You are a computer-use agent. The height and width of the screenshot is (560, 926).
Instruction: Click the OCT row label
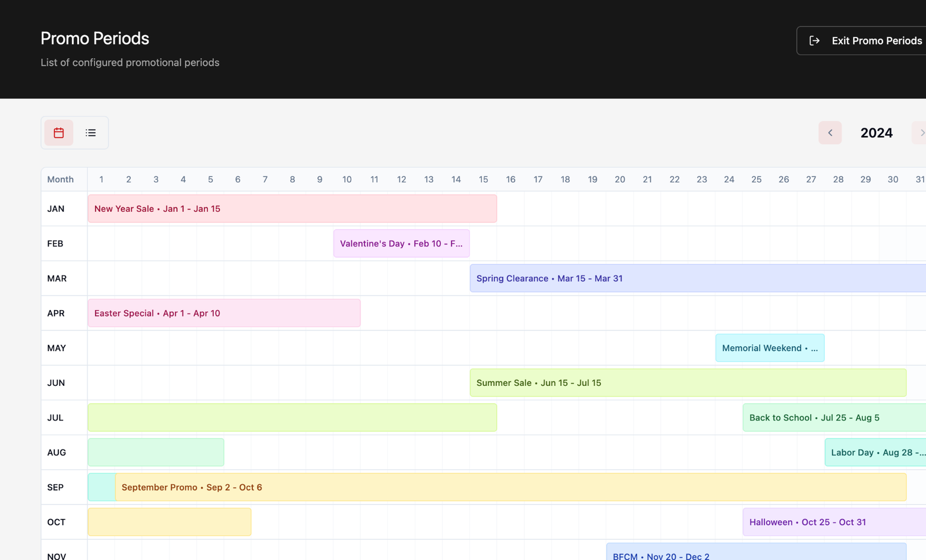coord(56,522)
